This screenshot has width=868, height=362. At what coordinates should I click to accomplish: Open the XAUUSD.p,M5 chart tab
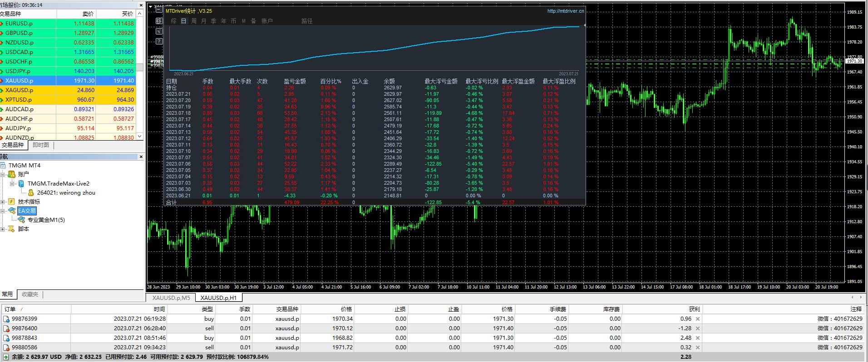[x=171, y=298]
